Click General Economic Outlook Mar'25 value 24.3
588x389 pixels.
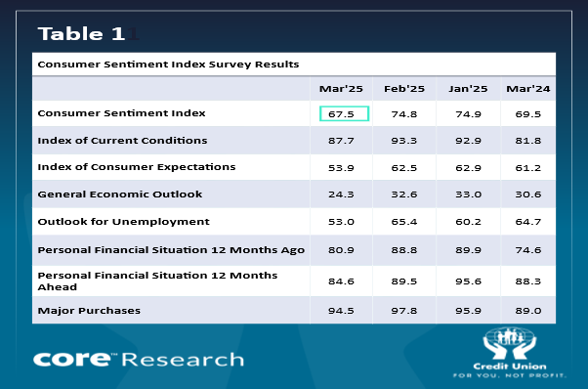tap(341, 194)
